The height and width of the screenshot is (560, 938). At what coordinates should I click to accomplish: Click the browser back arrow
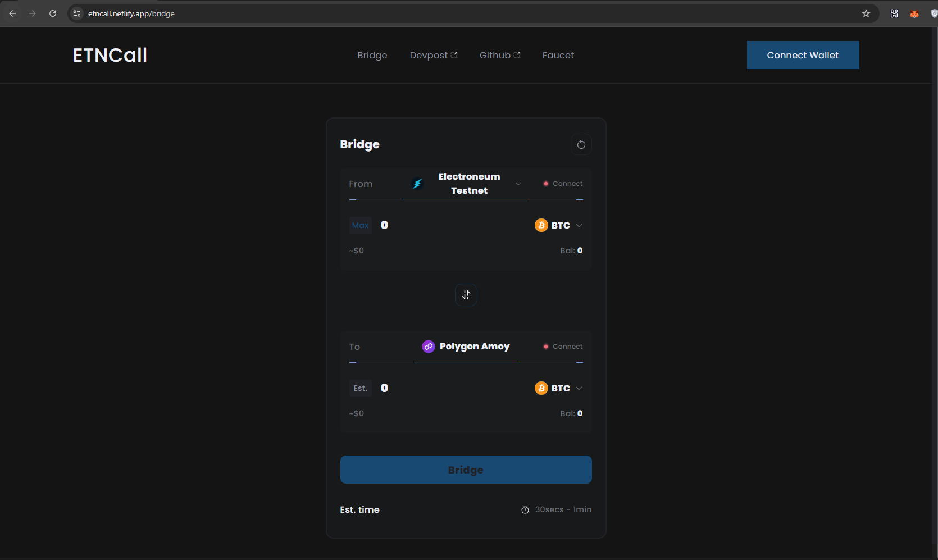(x=12, y=13)
